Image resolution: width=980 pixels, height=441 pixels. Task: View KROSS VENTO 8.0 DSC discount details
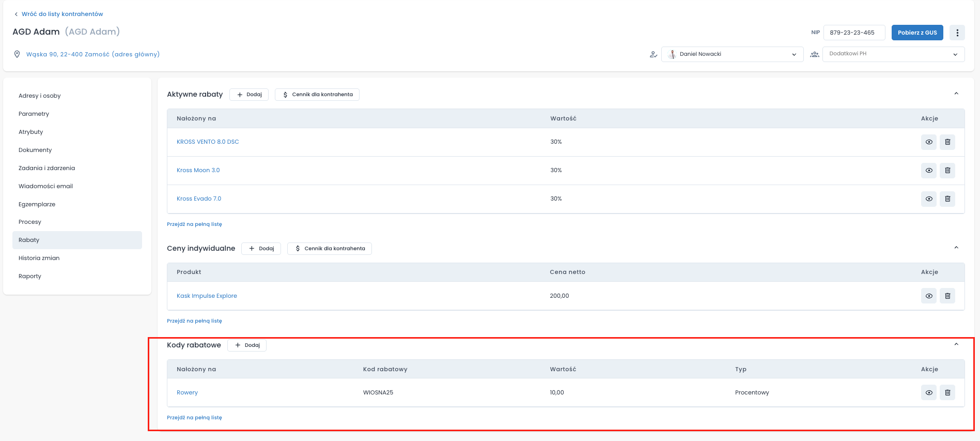pyautogui.click(x=928, y=142)
